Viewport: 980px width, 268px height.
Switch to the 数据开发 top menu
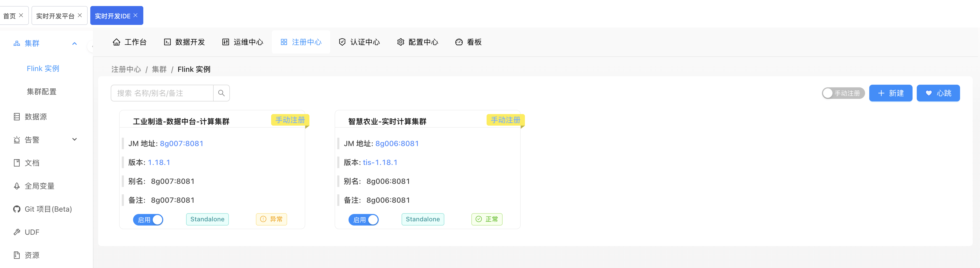185,42
